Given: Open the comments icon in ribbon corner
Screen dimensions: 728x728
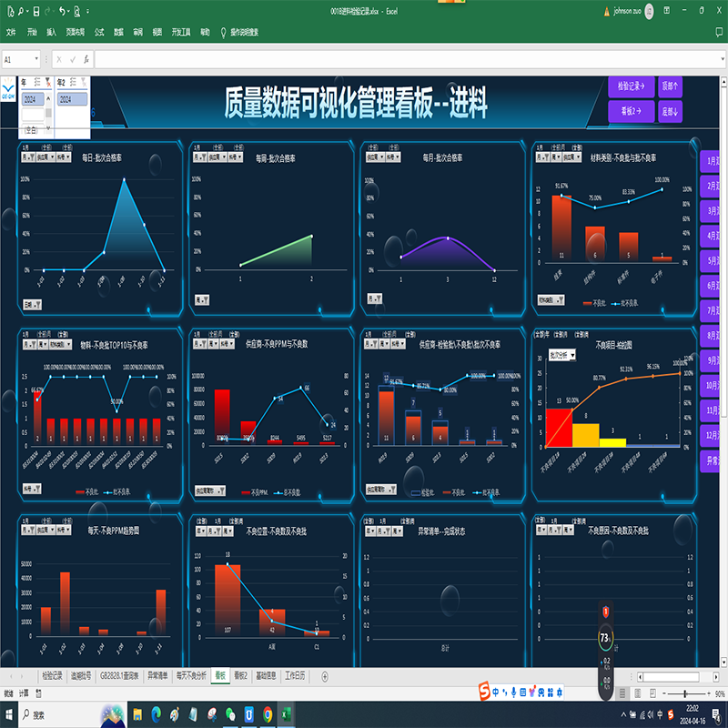Looking at the screenshot, I should point(719,32).
